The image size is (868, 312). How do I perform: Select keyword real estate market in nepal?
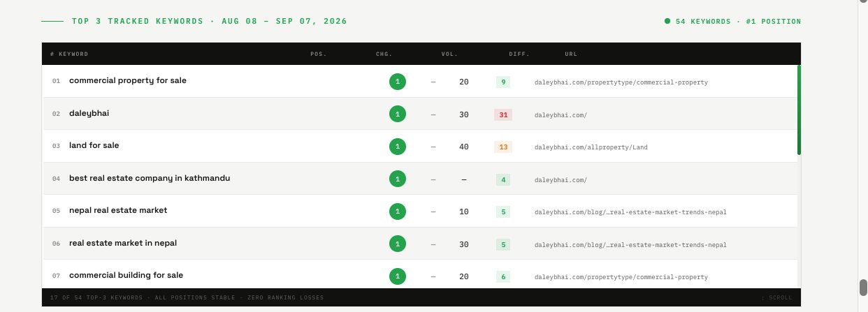123,243
